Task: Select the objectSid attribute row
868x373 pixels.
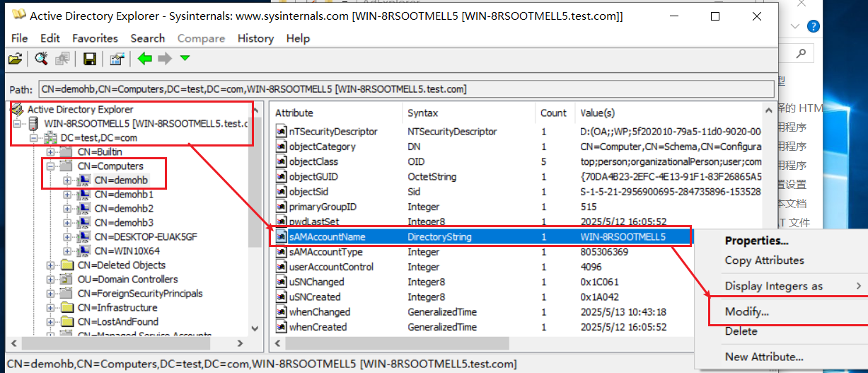Action: [x=518, y=192]
